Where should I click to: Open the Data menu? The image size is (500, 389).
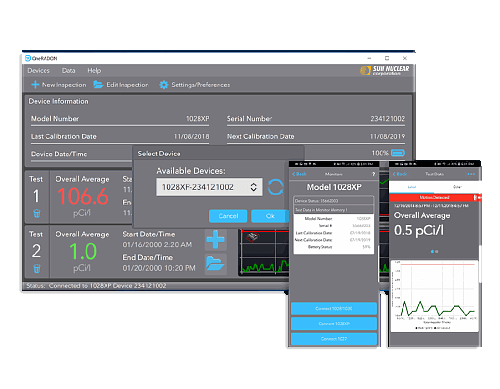pyautogui.click(x=68, y=71)
